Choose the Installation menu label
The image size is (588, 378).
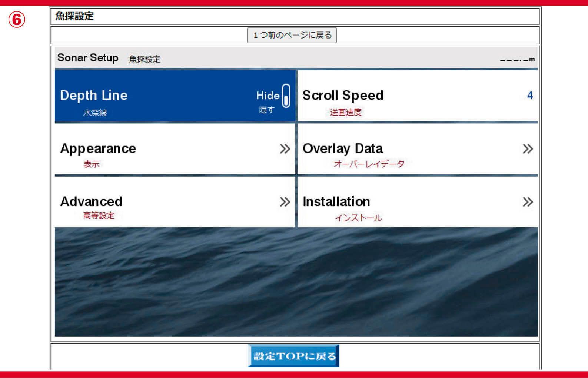(336, 201)
